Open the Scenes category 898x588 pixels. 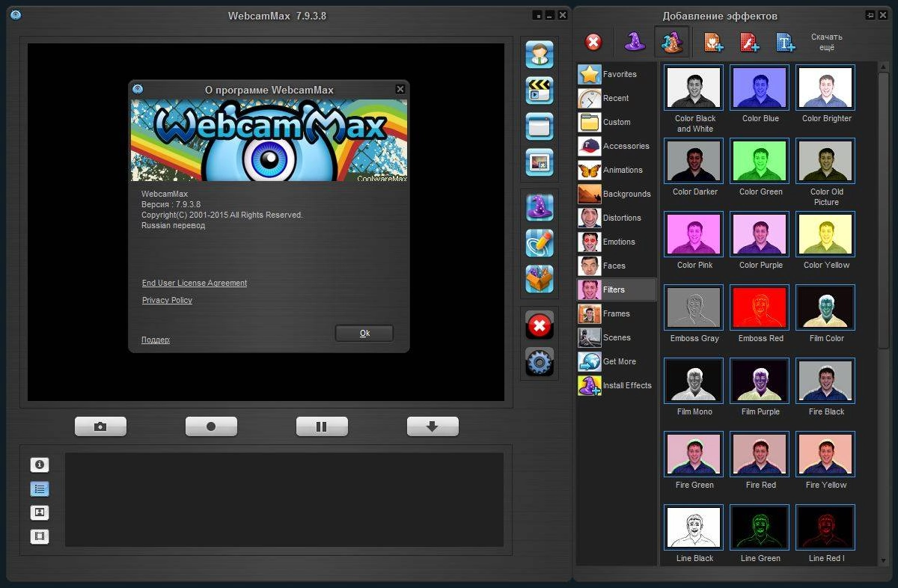(617, 337)
